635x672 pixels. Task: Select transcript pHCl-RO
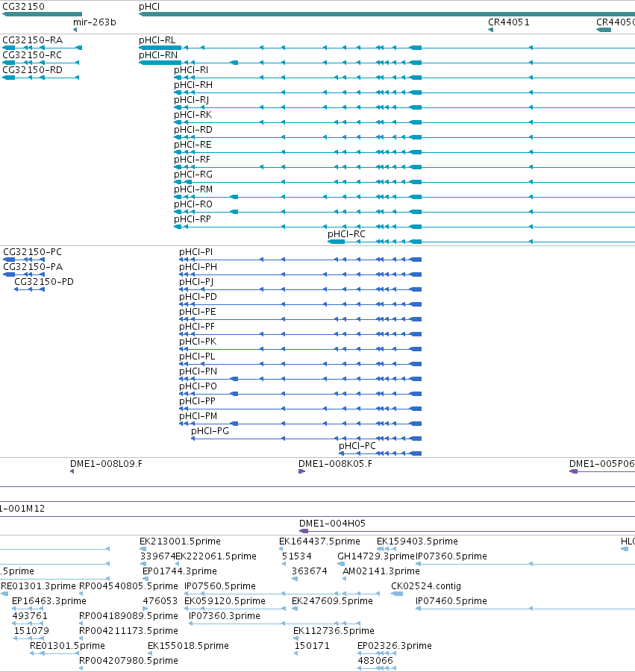(193, 204)
